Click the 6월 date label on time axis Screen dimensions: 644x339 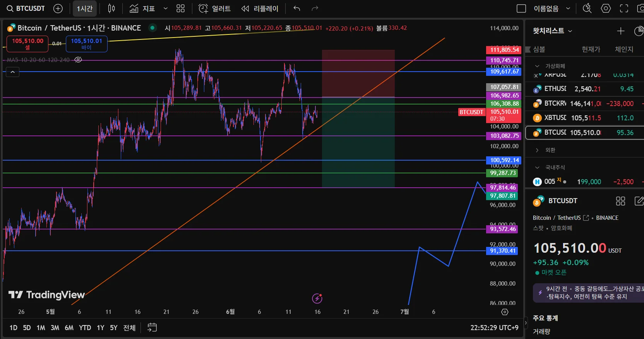click(230, 312)
